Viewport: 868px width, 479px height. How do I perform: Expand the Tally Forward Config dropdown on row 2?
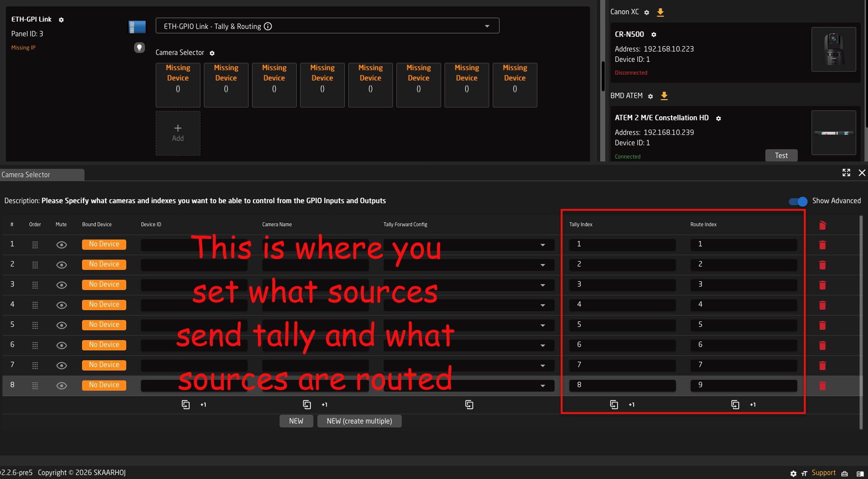[543, 265]
